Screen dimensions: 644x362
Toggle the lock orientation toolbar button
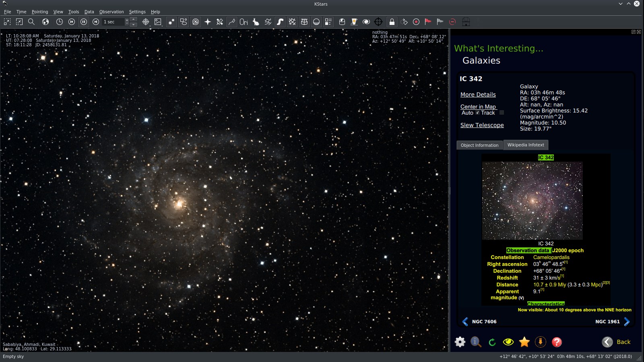[x=391, y=22]
